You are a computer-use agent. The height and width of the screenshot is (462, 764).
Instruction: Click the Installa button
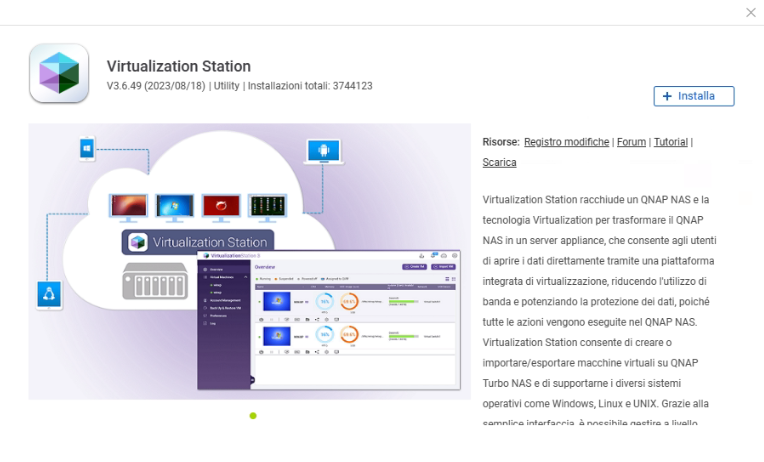(x=693, y=96)
